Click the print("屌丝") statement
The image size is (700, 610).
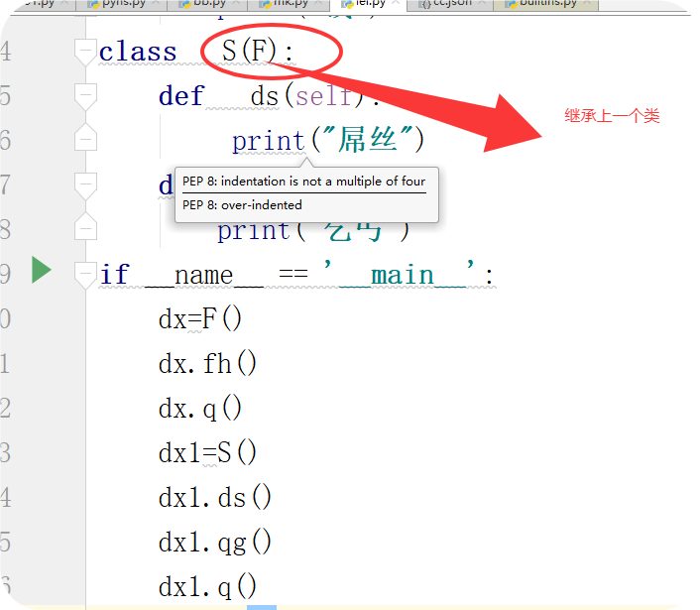(328, 140)
